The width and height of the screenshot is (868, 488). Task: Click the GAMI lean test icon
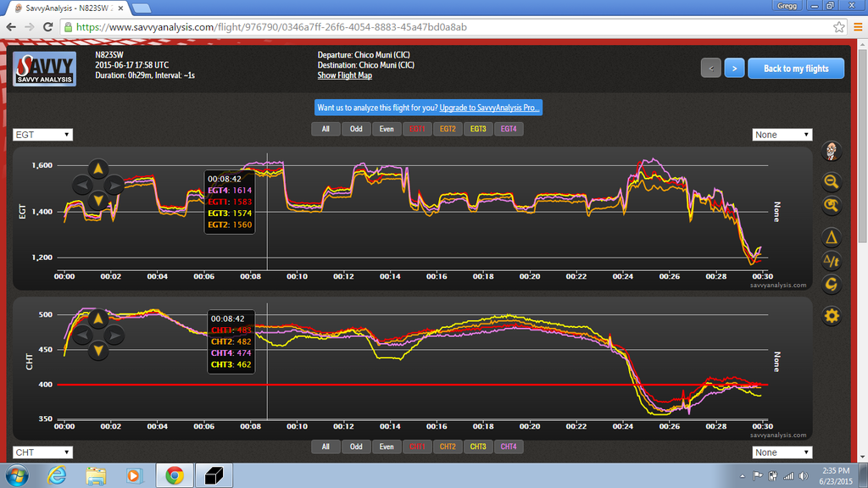click(832, 284)
